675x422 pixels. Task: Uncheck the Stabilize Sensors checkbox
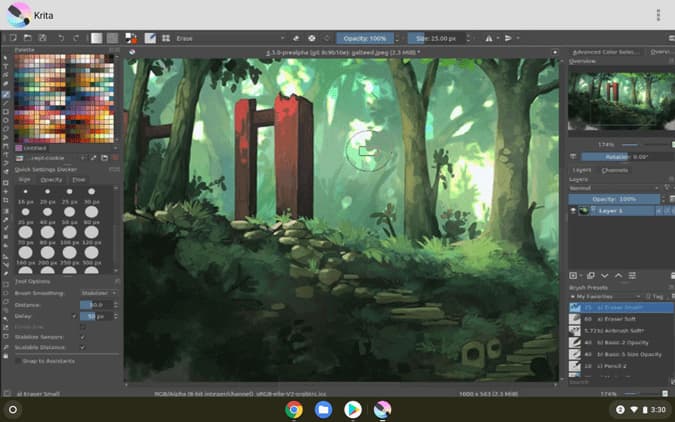coord(83,337)
